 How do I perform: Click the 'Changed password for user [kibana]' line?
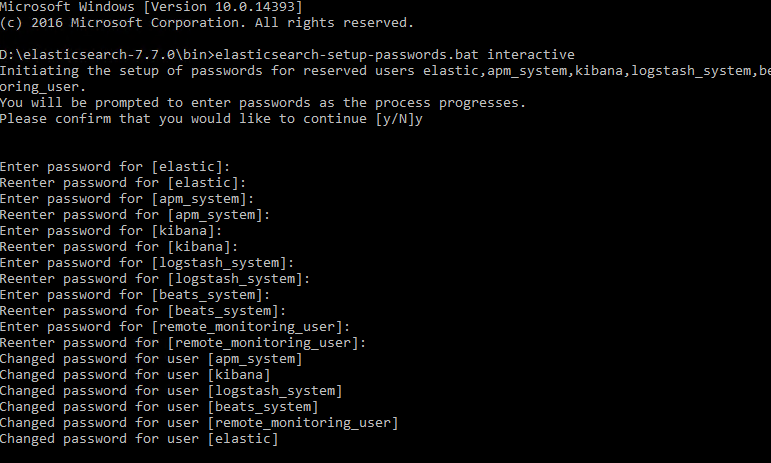135,375
